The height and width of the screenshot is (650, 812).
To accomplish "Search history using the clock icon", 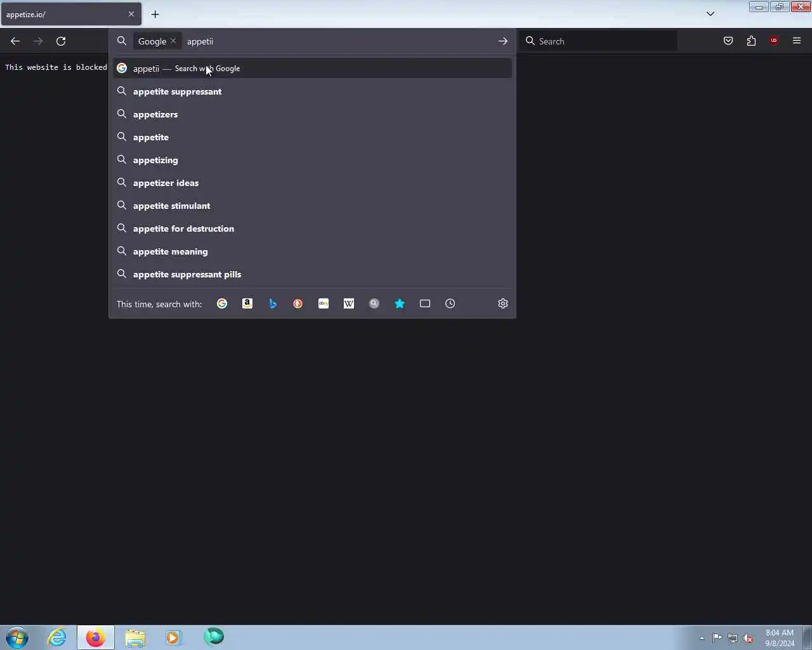I will [x=450, y=303].
